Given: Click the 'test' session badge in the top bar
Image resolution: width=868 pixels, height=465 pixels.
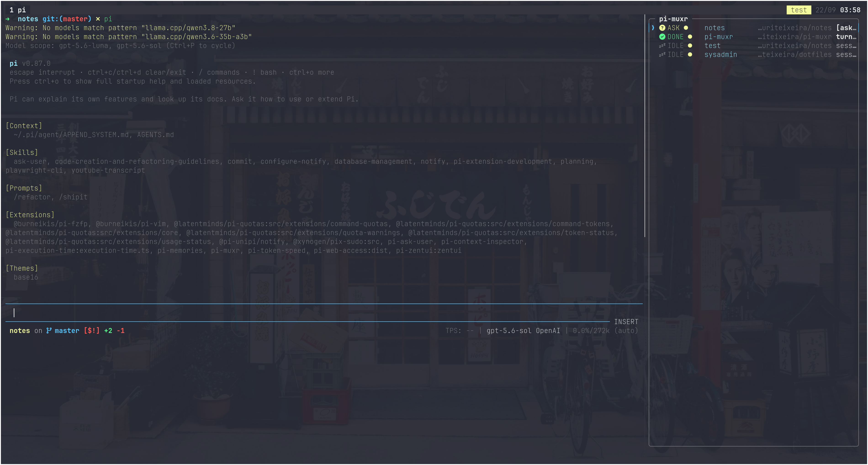Looking at the screenshot, I should point(799,10).
